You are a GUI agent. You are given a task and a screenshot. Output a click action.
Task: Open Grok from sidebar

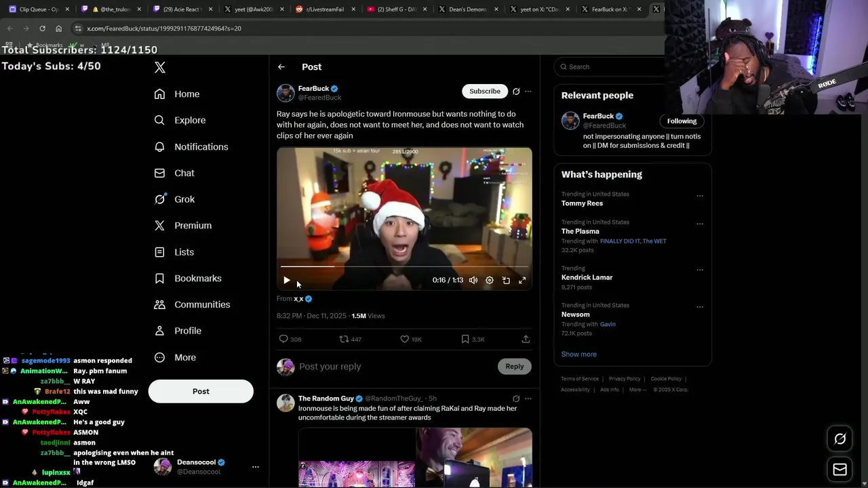[175, 199]
